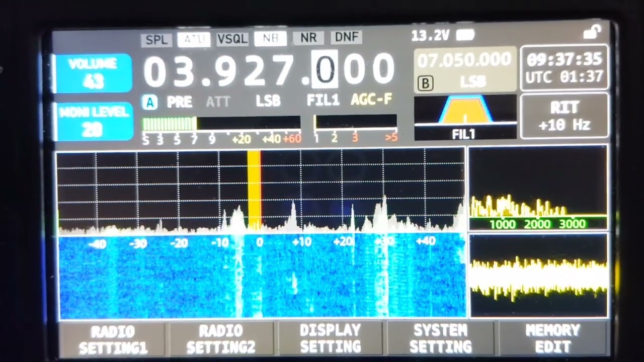Tap the unlock padlock icon
Image resolution: width=644 pixels, height=362 pixels.
pyautogui.click(x=592, y=32)
